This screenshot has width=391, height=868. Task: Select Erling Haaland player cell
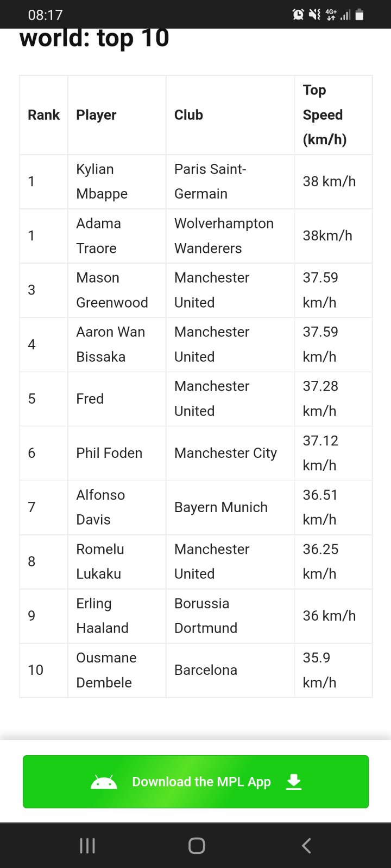click(102, 616)
